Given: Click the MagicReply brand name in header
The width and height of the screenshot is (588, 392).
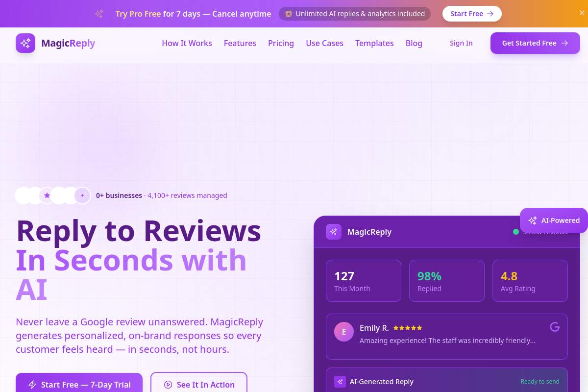Looking at the screenshot, I should point(68,43).
